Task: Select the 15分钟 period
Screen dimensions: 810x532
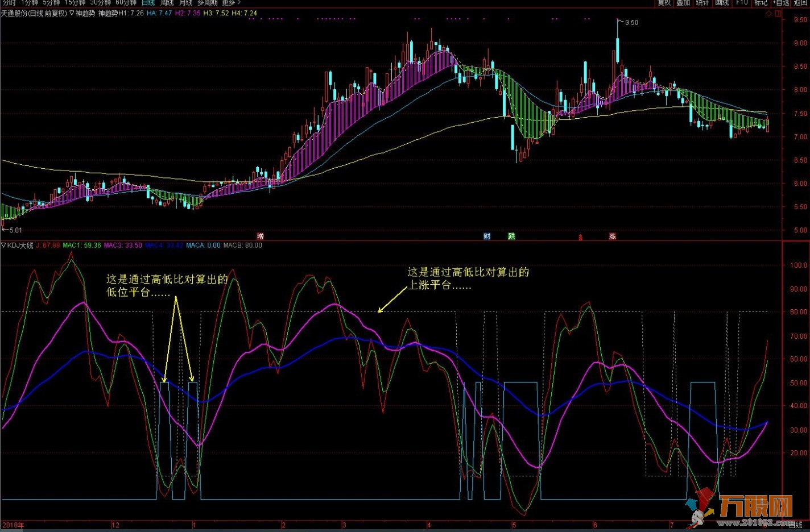Action: click(75, 3)
